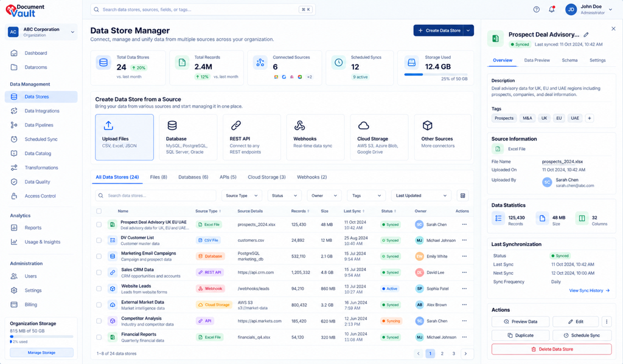The height and width of the screenshot is (364, 623).
Task: Switch to the Databases (6) tab
Action: tap(193, 177)
